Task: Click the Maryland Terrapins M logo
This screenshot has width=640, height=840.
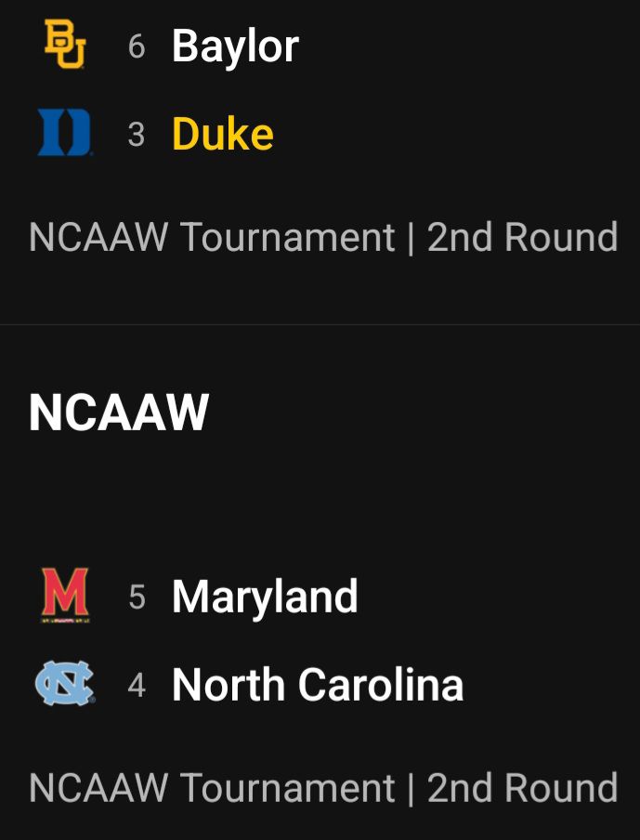Action: click(x=65, y=595)
